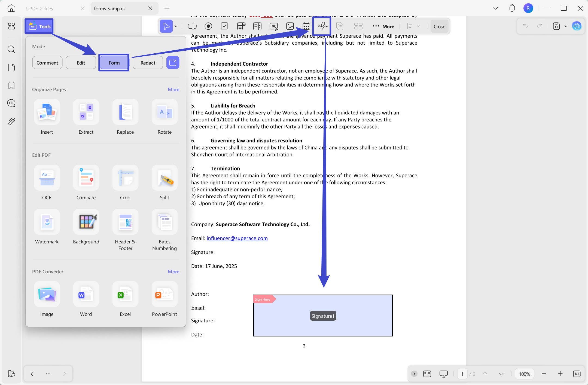Open More under PDF Converter
The height and width of the screenshot is (385, 588).
[173, 272]
